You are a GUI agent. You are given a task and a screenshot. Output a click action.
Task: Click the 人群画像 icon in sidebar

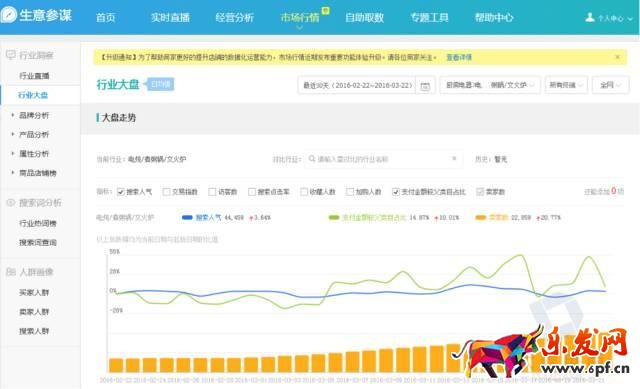point(11,272)
